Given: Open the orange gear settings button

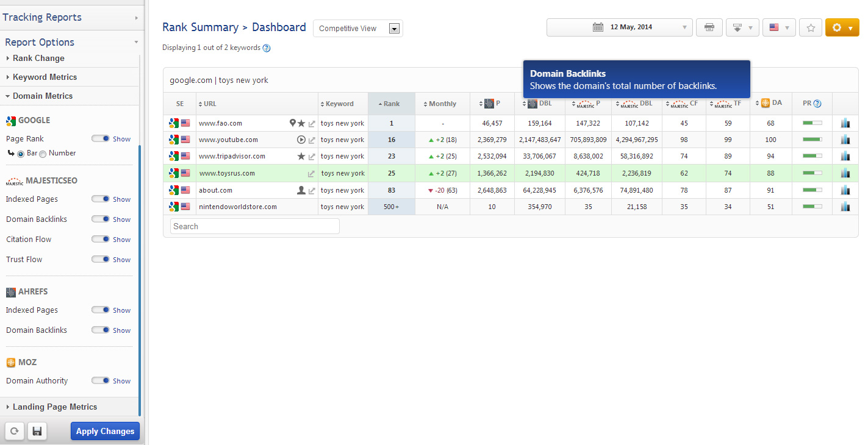Looking at the screenshot, I should click(x=842, y=27).
